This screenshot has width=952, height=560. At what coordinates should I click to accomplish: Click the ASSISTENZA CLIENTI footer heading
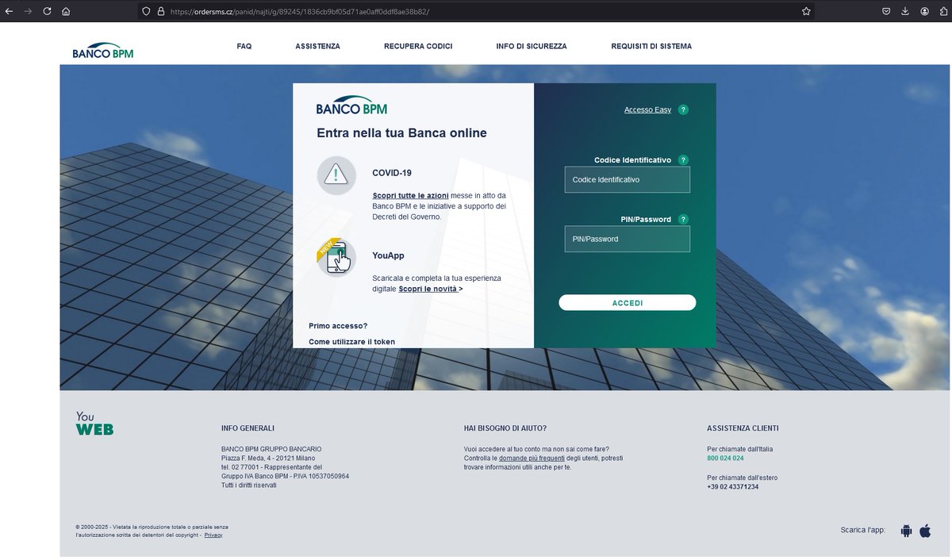(x=743, y=428)
